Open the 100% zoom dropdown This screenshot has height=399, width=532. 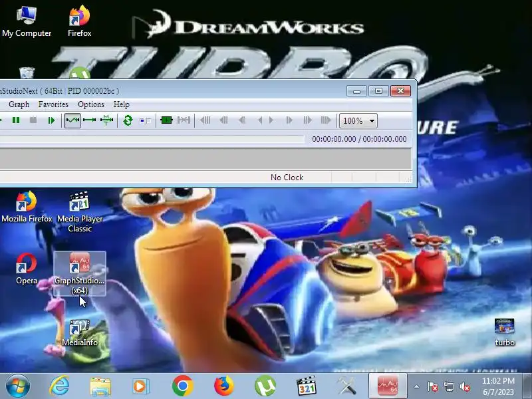click(358, 120)
